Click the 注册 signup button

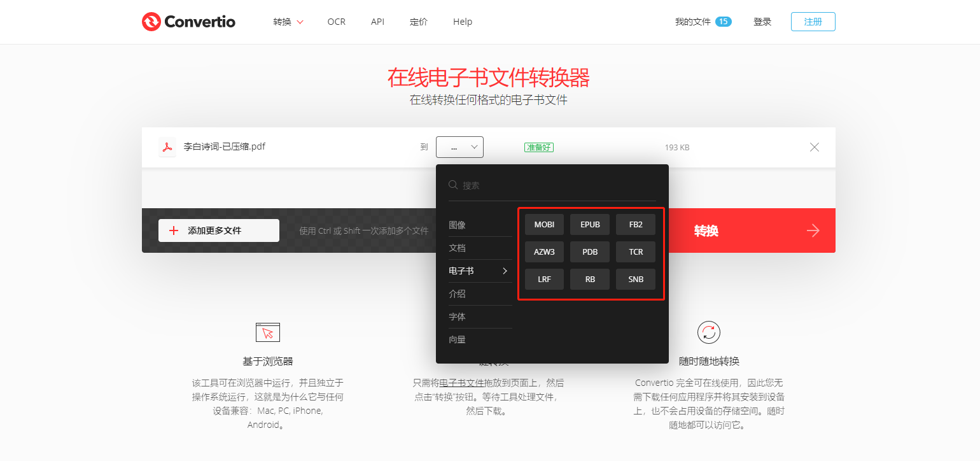(813, 21)
